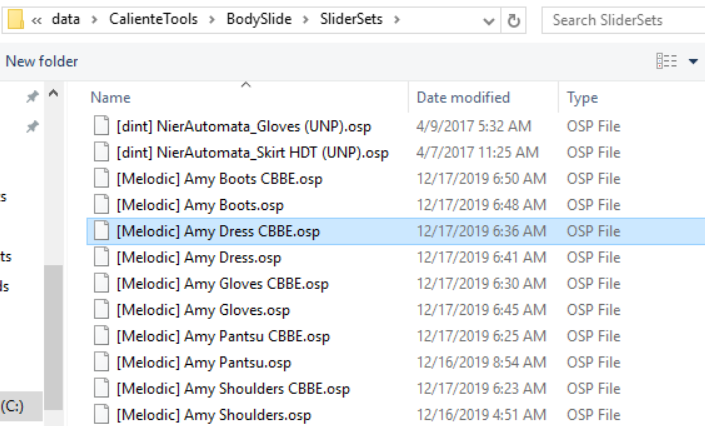Image resolution: width=705 pixels, height=426 pixels.
Task: Select [Melodic] Amy Boots.osp file
Action: tap(200, 205)
